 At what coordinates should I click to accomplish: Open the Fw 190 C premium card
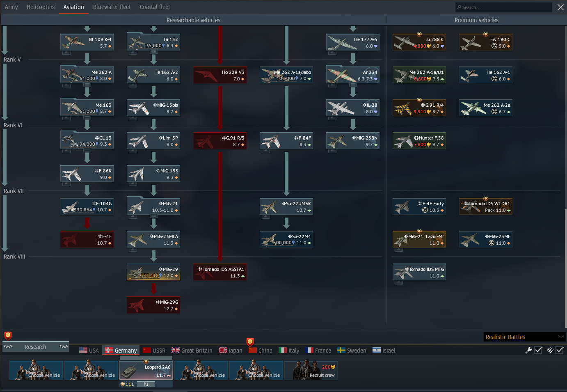coord(486,42)
